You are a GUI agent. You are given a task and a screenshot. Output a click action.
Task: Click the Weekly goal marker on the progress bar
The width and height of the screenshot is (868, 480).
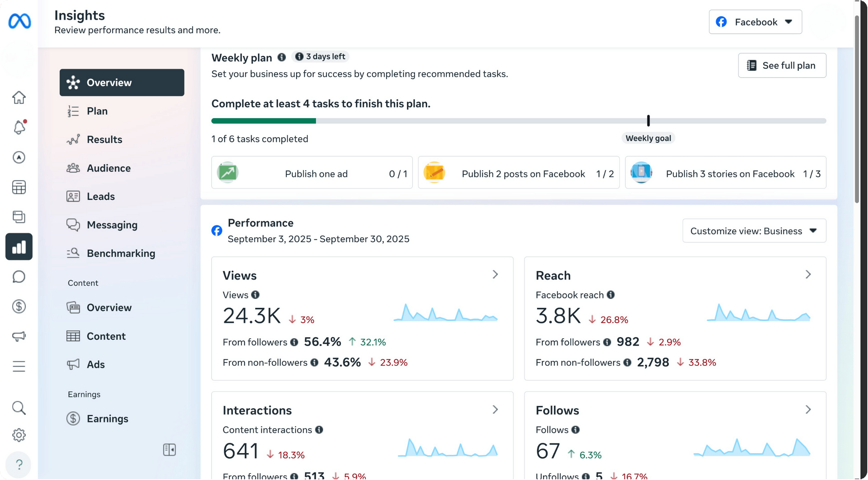tap(648, 121)
